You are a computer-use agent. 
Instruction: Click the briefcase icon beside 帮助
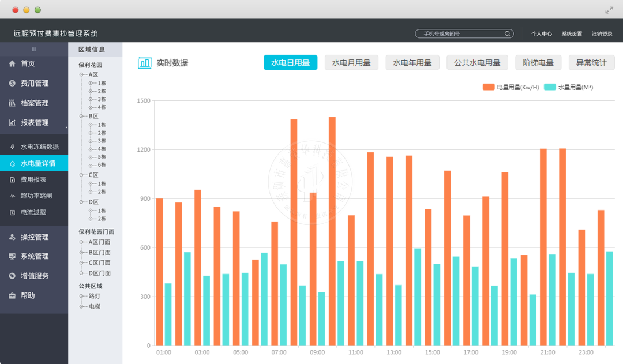pyautogui.click(x=12, y=296)
